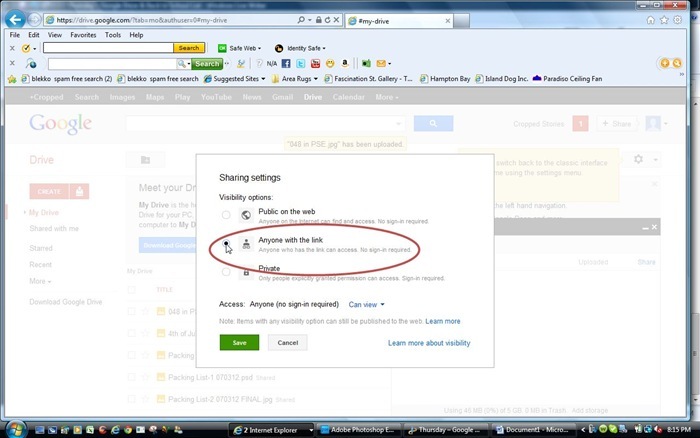Open the mail envelope toolbar dropdown

pos(390,64)
